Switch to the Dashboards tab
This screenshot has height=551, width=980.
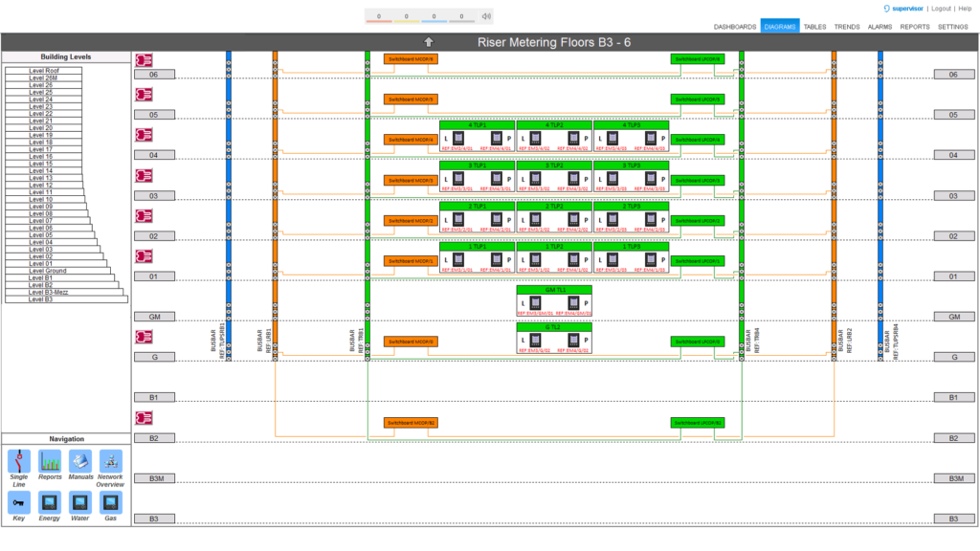(x=735, y=27)
